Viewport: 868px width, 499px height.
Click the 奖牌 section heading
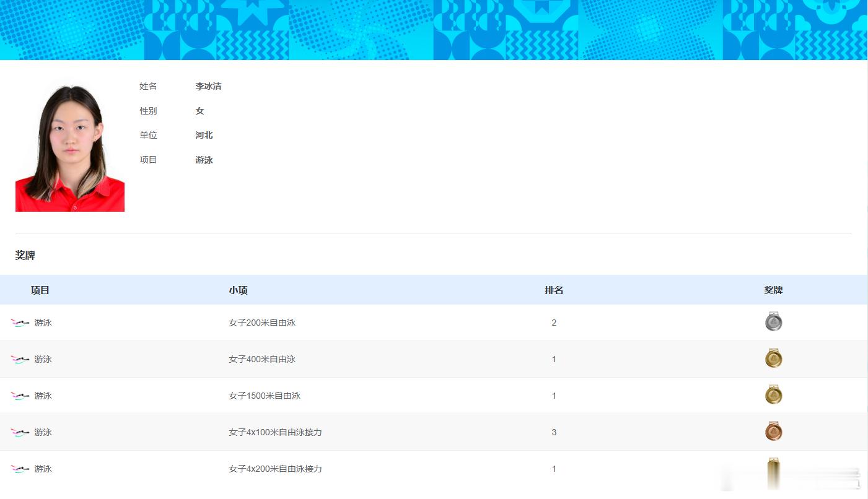(25, 255)
